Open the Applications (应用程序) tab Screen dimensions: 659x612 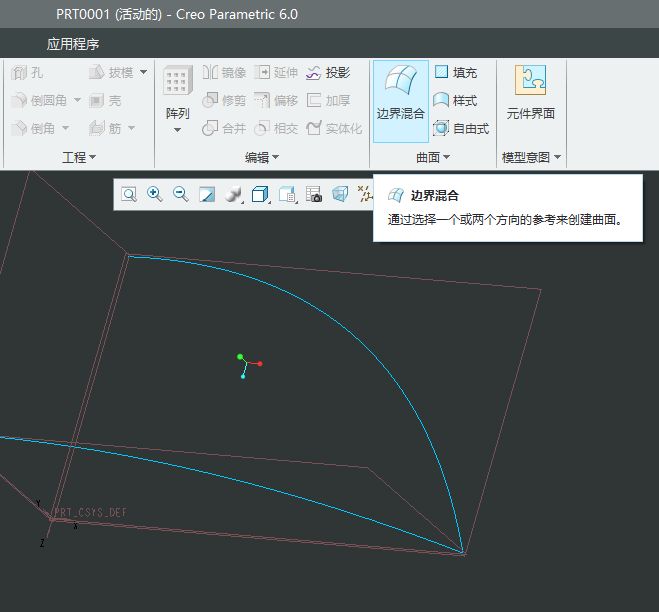pyautogui.click(x=73, y=44)
